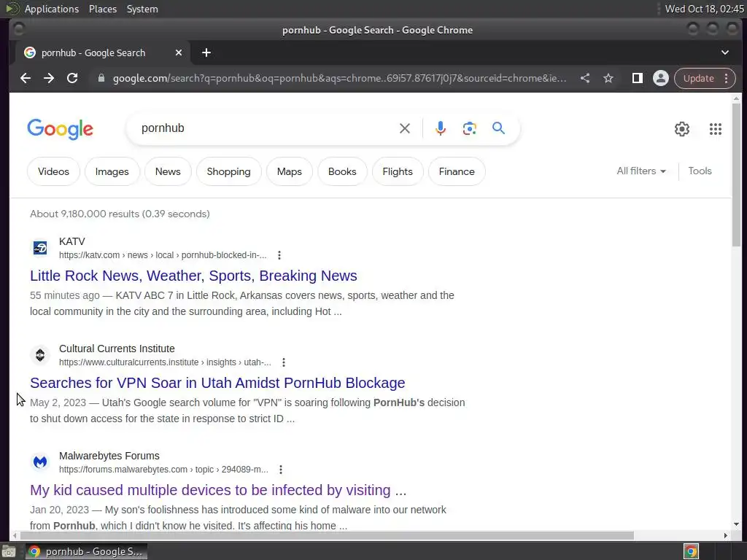Click scrollbar down arrow
This screenshot has height=560, width=747.
click(737, 524)
